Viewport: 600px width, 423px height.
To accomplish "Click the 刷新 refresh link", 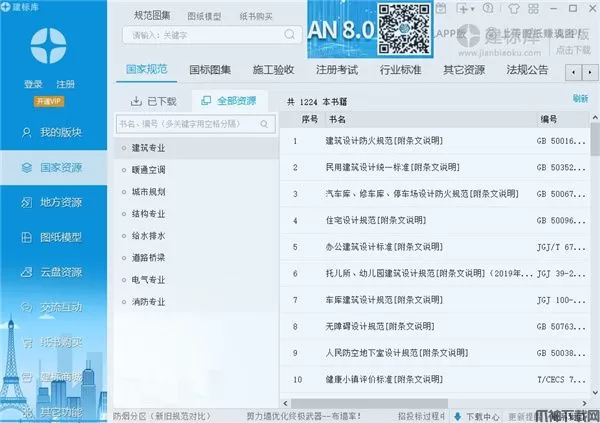I will (x=580, y=99).
